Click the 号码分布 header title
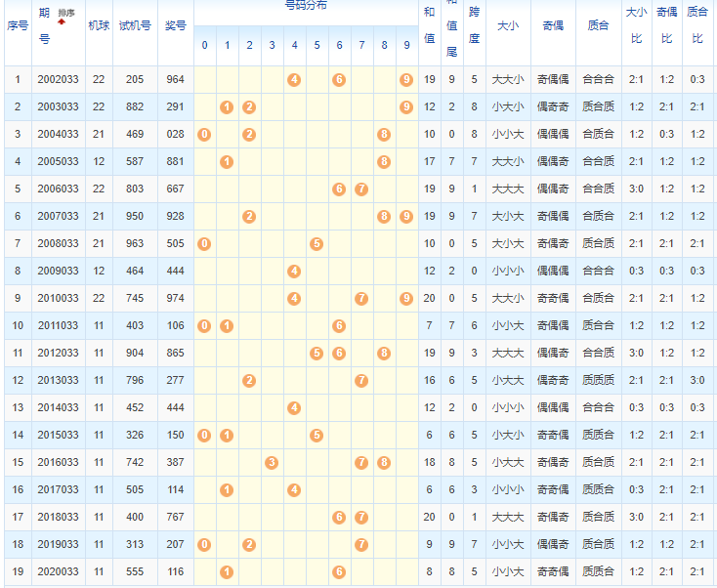The height and width of the screenshot is (588, 717). point(306,5)
